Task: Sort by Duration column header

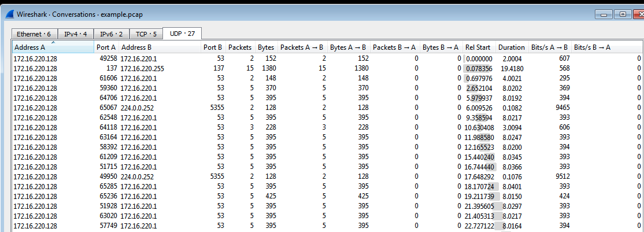Action: [x=511, y=47]
